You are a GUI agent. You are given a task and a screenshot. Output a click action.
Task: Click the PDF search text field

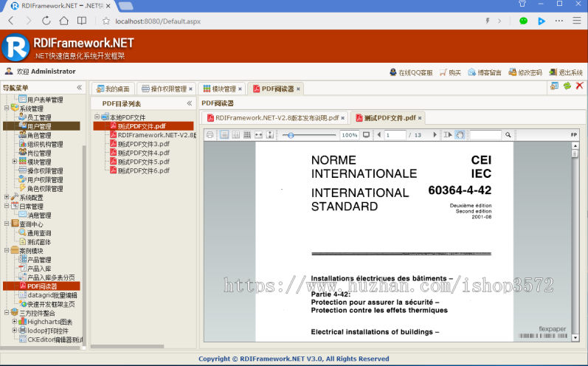485,135
